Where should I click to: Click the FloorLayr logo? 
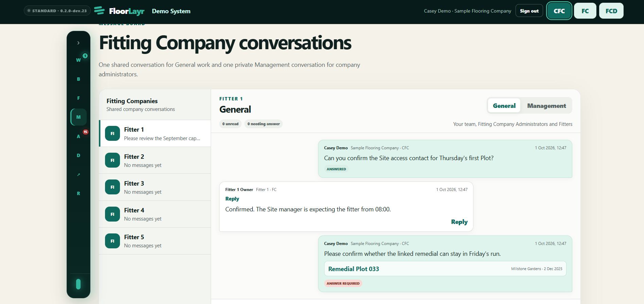coord(119,11)
